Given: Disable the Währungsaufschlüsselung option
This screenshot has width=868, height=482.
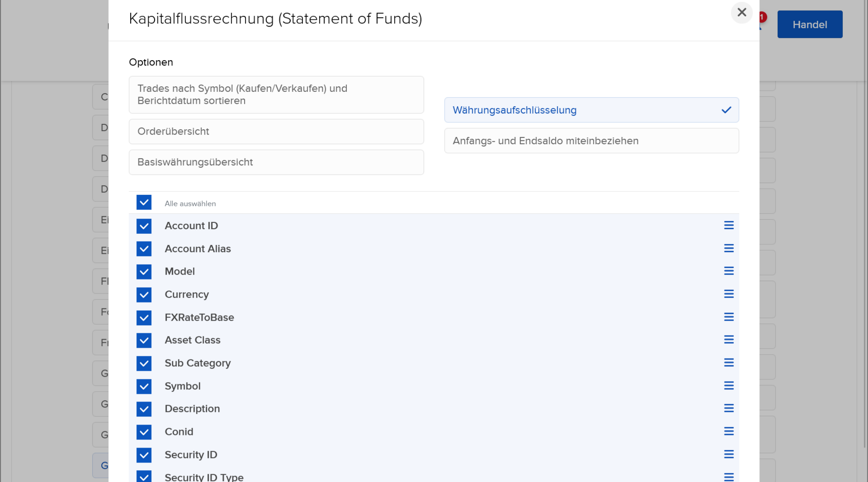Looking at the screenshot, I should [x=591, y=110].
